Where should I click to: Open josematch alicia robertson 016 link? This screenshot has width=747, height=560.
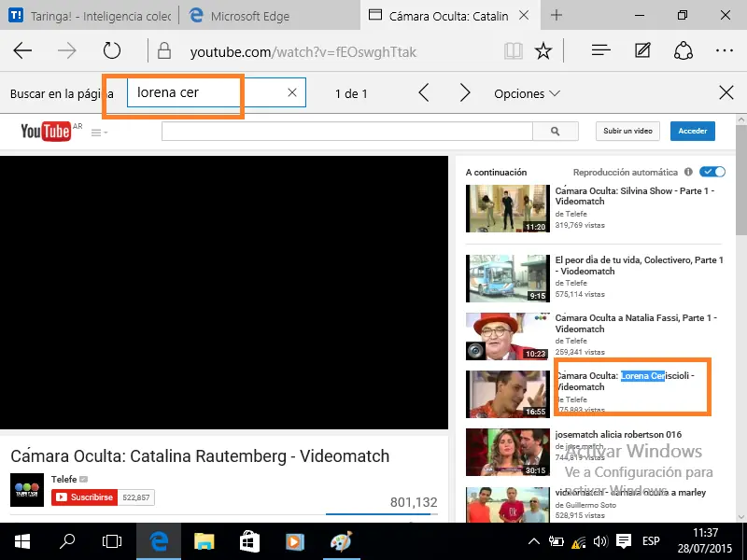coord(618,434)
